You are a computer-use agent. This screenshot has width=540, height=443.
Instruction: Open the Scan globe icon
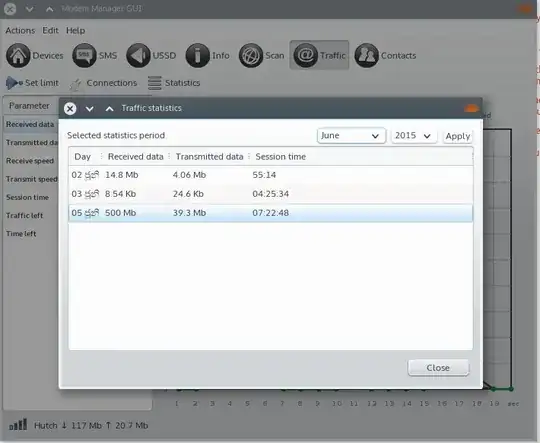pyautogui.click(x=251, y=55)
